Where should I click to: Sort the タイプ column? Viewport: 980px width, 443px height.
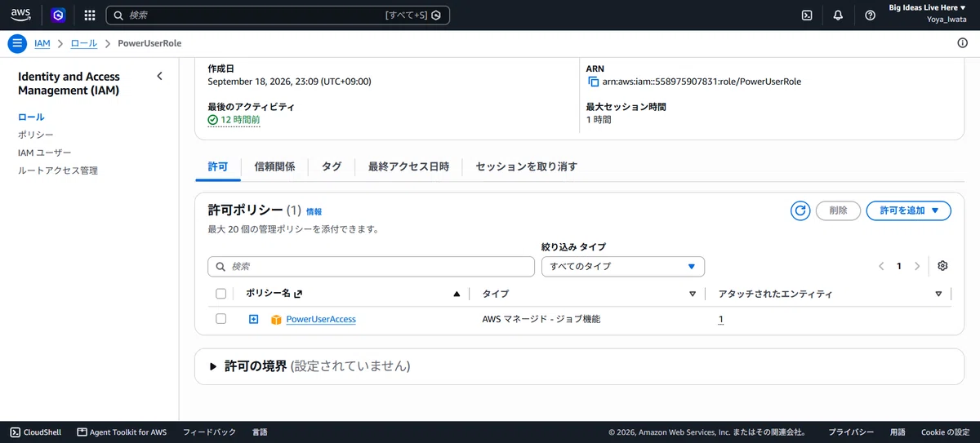tap(693, 294)
